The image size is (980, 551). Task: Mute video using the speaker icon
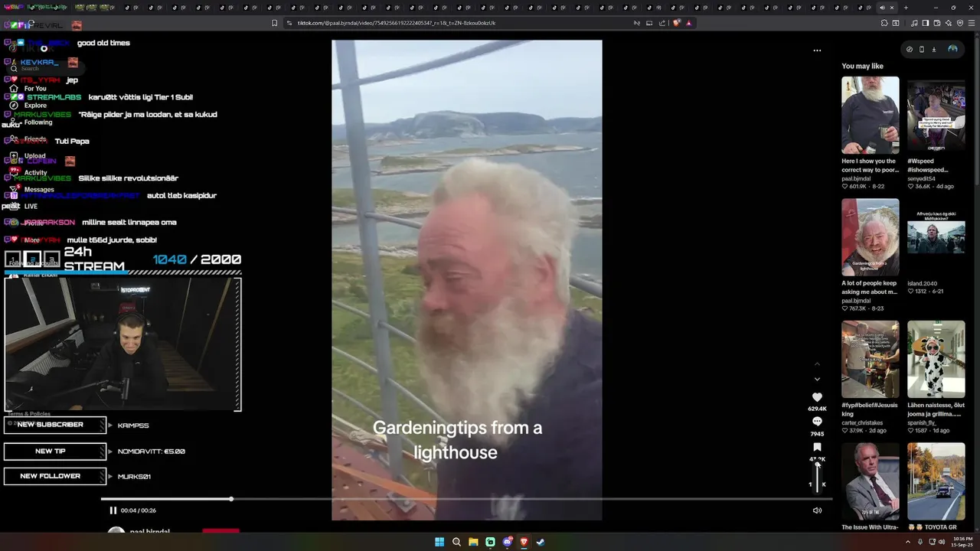coord(817,510)
